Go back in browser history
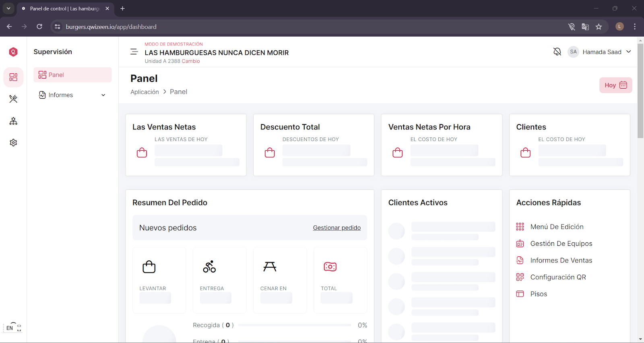This screenshot has height=343, width=644. pos(9,27)
